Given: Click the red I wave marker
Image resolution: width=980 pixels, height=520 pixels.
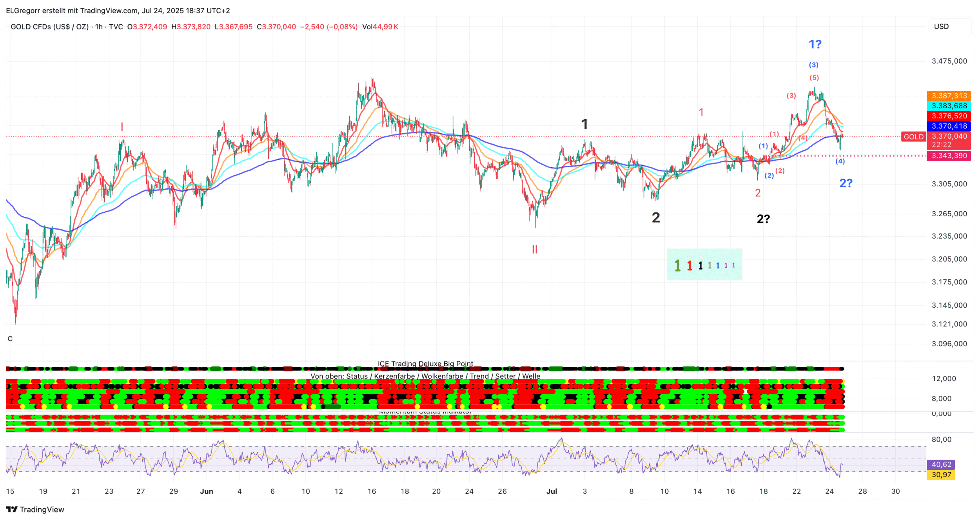Looking at the screenshot, I should pyautogui.click(x=122, y=127).
